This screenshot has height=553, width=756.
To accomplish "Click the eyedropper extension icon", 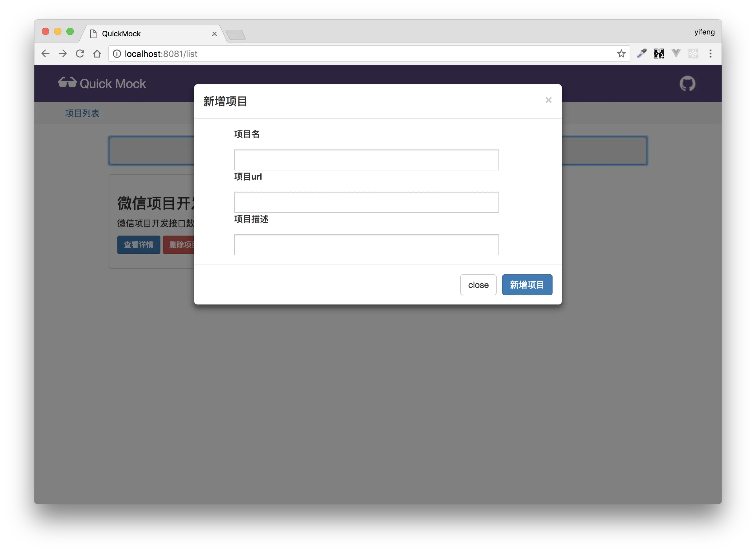I will coord(642,54).
